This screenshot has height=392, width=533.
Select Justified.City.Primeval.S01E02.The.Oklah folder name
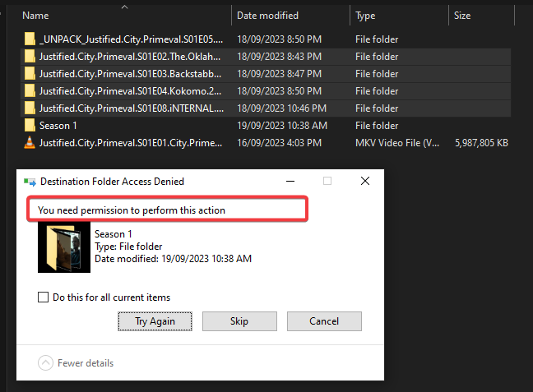pos(130,57)
